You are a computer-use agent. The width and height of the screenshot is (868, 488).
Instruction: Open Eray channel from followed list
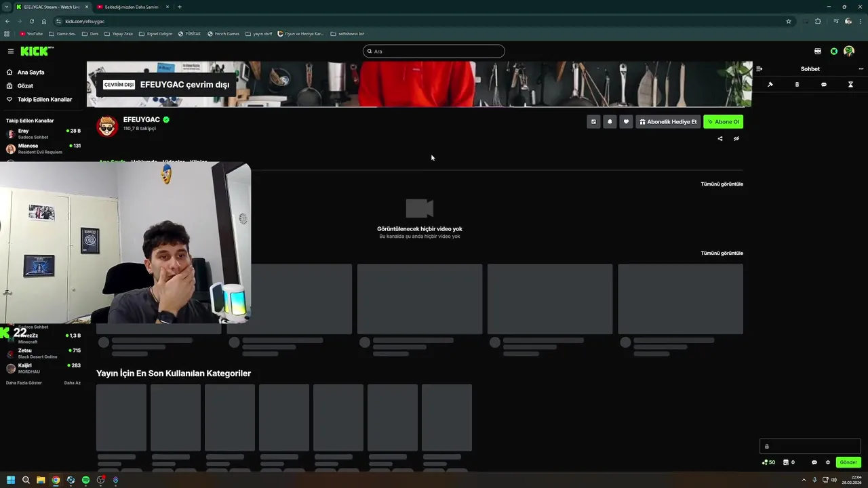point(43,134)
